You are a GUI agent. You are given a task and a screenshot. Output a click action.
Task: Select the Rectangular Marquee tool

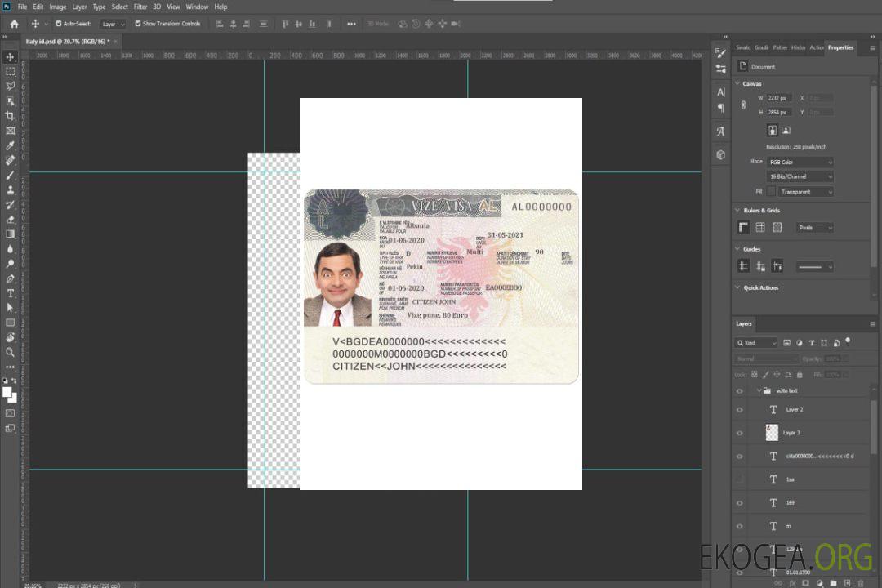10,72
